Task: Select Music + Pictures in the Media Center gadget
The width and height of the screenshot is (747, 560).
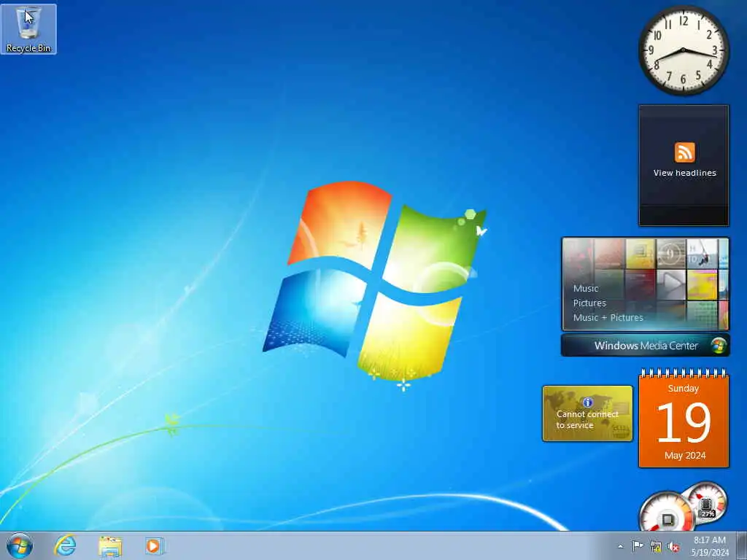Action: (x=608, y=318)
